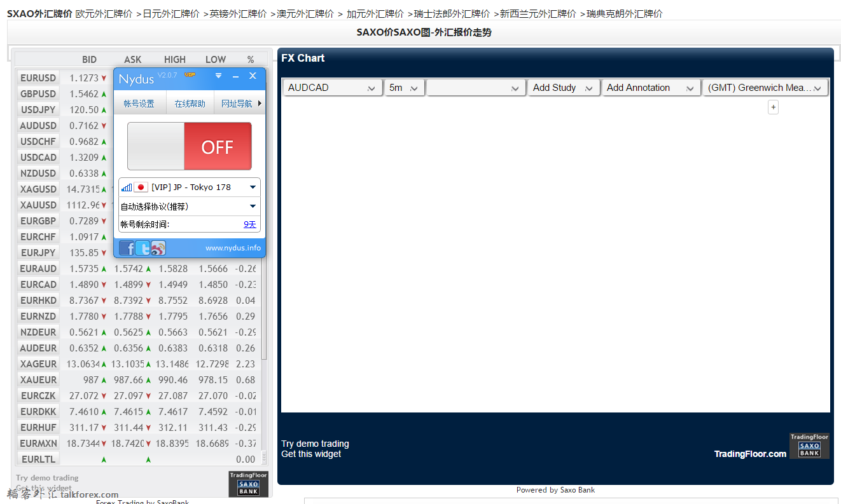The image size is (841, 504).
Task: Select the XAGUSD symbol button
Action: (38, 189)
